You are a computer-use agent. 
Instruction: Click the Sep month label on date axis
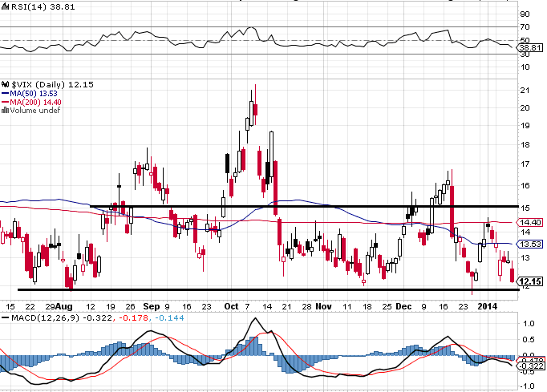(x=152, y=306)
